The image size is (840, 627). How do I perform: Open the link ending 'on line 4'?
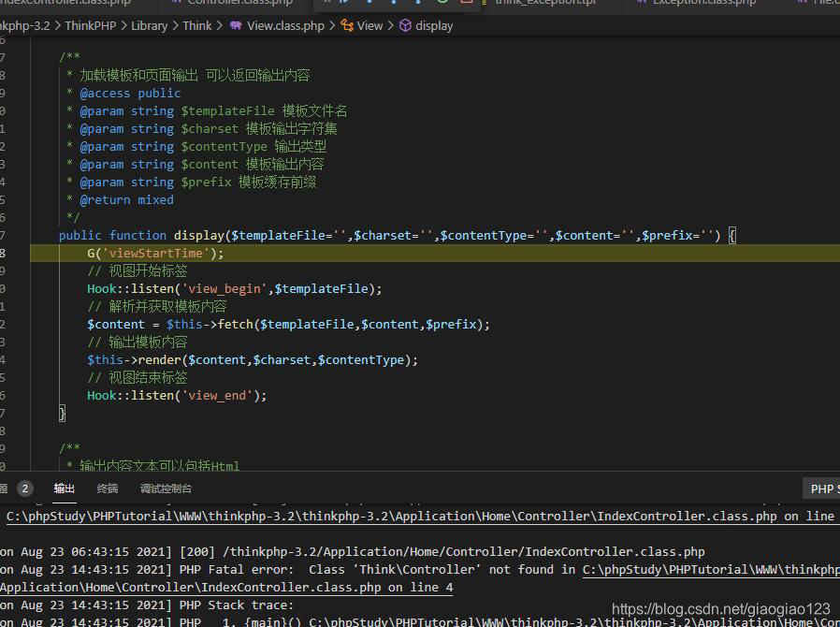[226, 588]
